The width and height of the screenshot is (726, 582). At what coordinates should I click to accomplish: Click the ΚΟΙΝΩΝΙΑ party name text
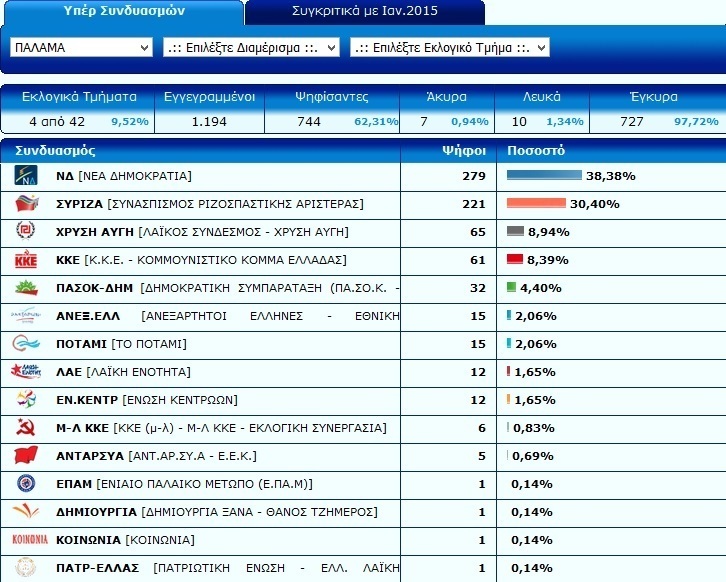[88, 540]
